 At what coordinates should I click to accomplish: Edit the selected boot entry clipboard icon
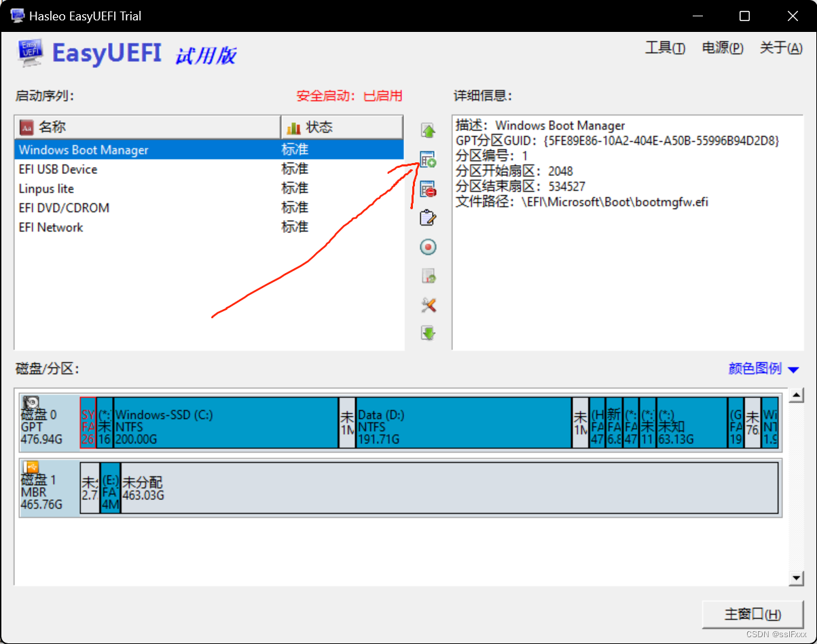(x=428, y=218)
